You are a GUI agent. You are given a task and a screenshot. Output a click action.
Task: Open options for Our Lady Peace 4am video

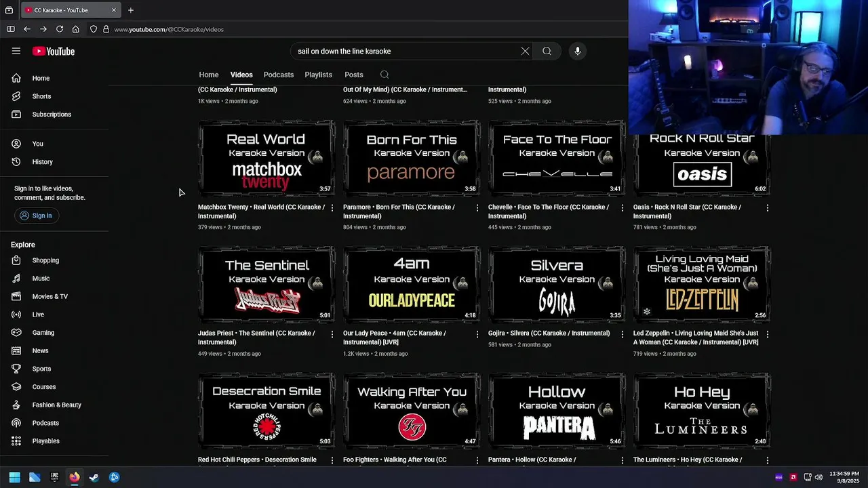(477, 334)
